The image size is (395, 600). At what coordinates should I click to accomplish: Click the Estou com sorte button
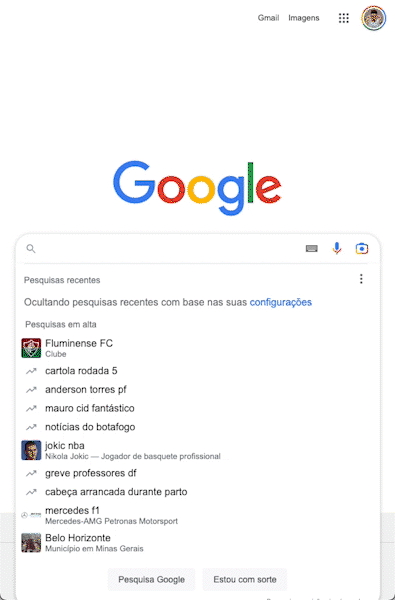pos(245,579)
